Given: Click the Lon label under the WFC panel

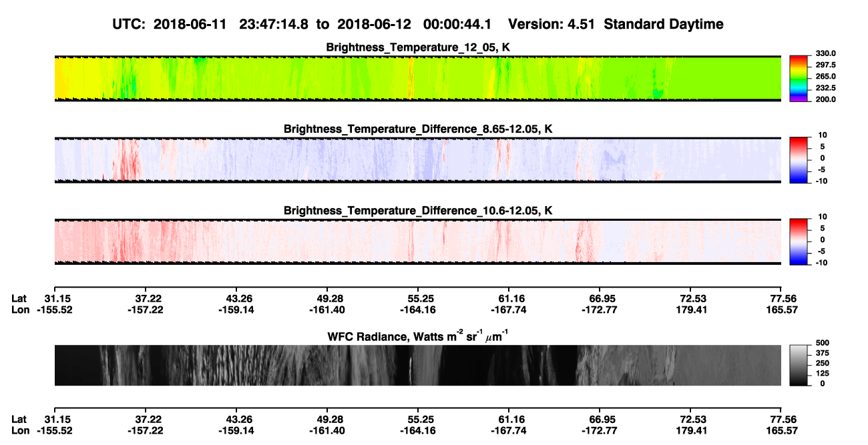Looking at the screenshot, I should [21, 431].
